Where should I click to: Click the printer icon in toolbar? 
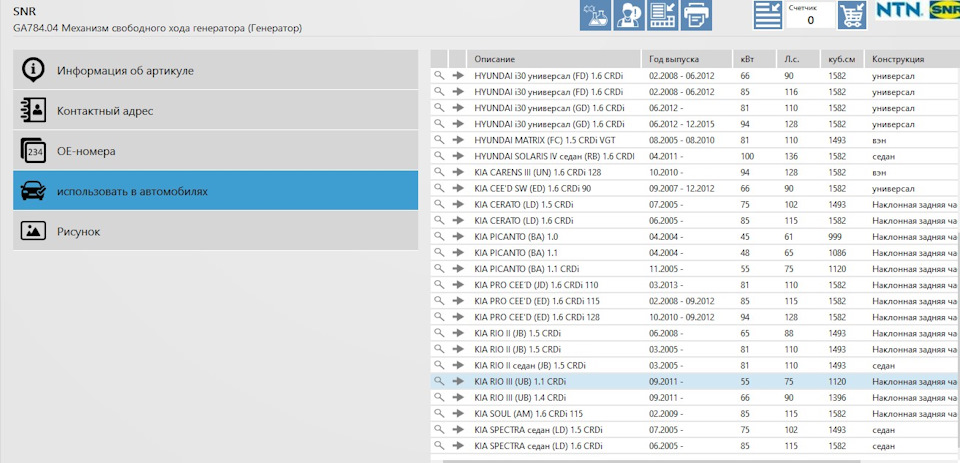(696, 15)
